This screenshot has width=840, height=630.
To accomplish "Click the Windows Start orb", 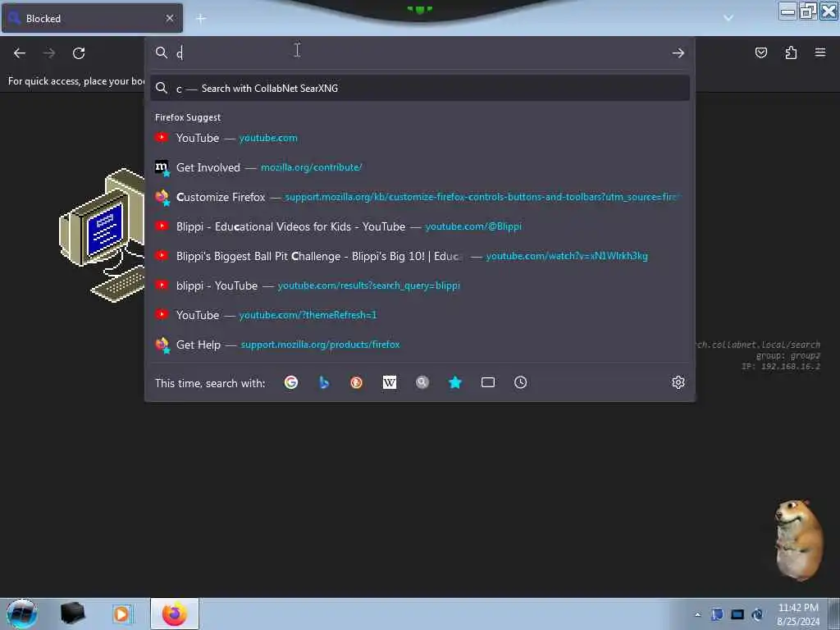I will click(x=21, y=614).
